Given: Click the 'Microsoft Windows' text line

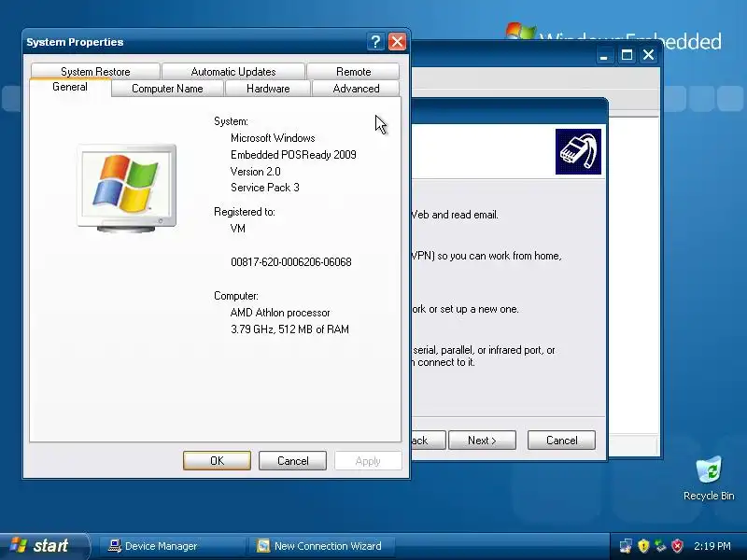Looking at the screenshot, I should (x=273, y=138).
